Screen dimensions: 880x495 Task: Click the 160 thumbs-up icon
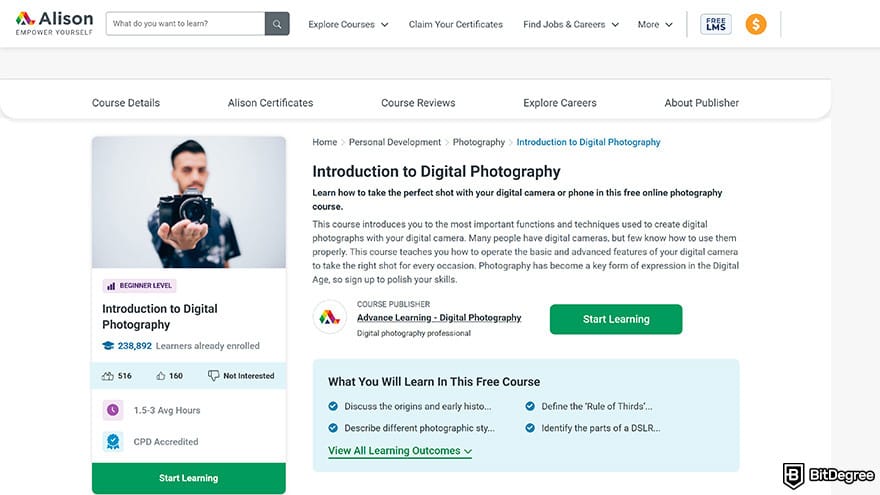point(161,376)
